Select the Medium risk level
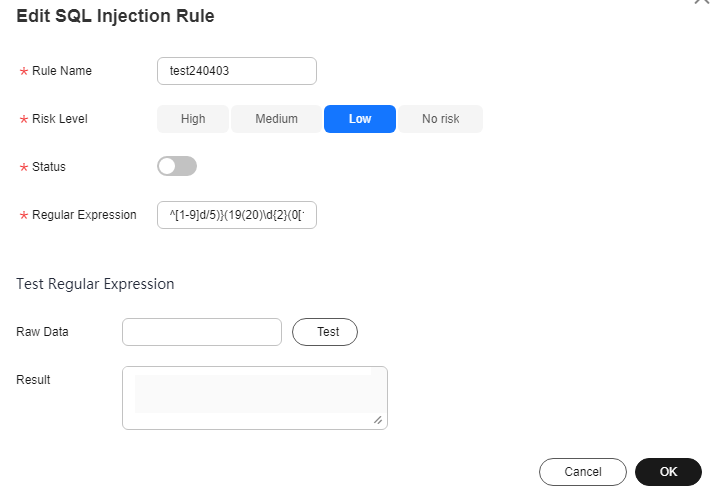715x490 pixels. click(276, 119)
